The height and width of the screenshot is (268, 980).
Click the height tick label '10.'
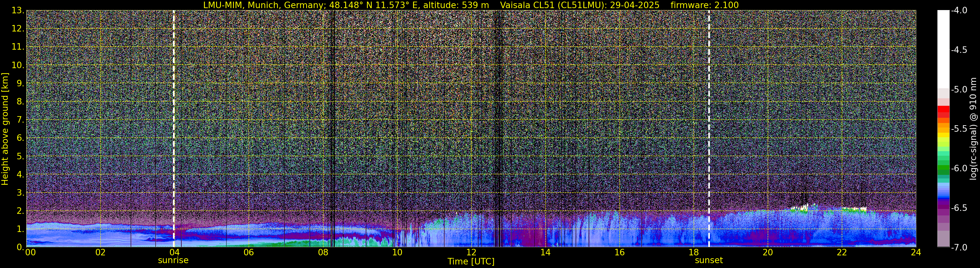click(18, 65)
